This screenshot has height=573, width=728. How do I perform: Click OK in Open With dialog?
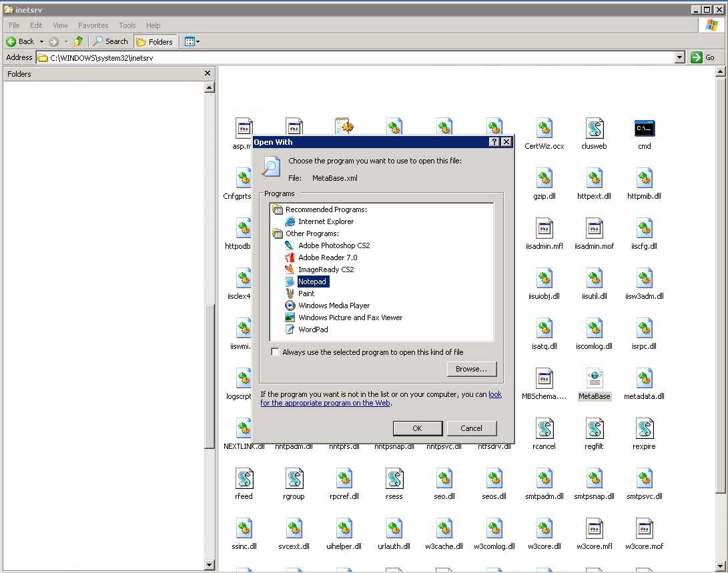(418, 428)
